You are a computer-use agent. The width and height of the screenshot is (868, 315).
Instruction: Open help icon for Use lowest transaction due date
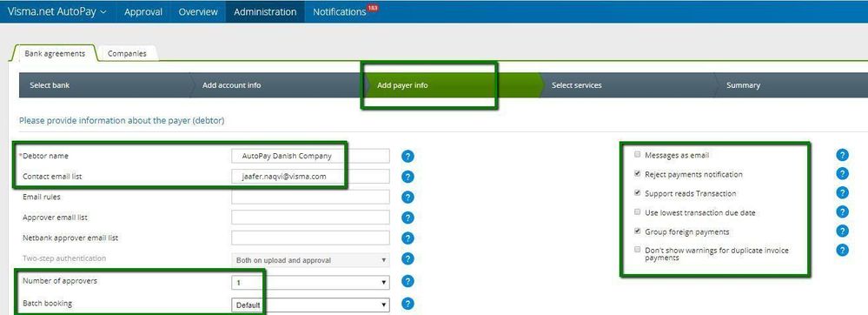coord(842,211)
